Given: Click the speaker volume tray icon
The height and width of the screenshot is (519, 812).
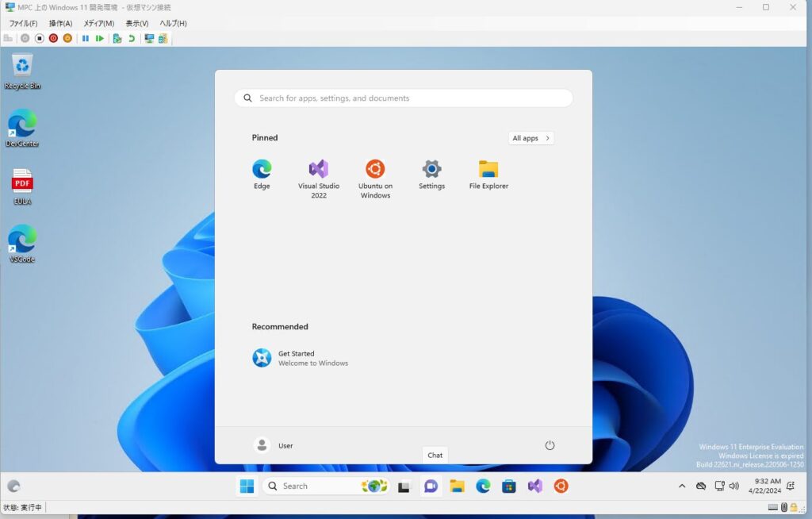Looking at the screenshot, I should (x=733, y=486).
